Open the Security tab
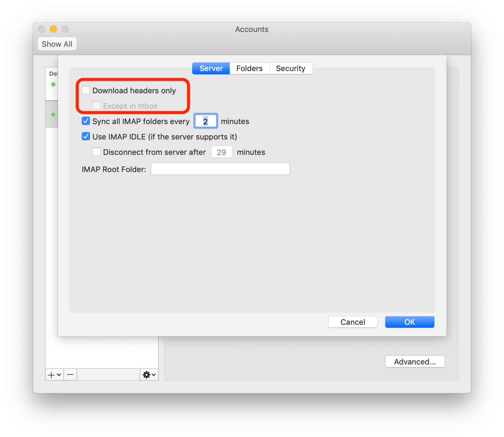The width and height of the screenshot is (504, 437). click(x=290, y=68)
